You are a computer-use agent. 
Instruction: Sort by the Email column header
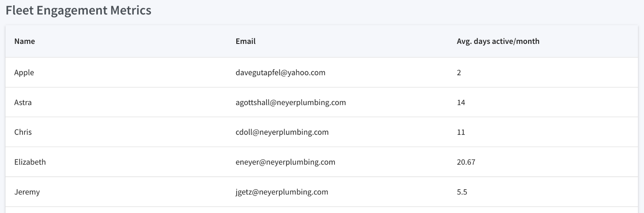[x=246, y=41]
